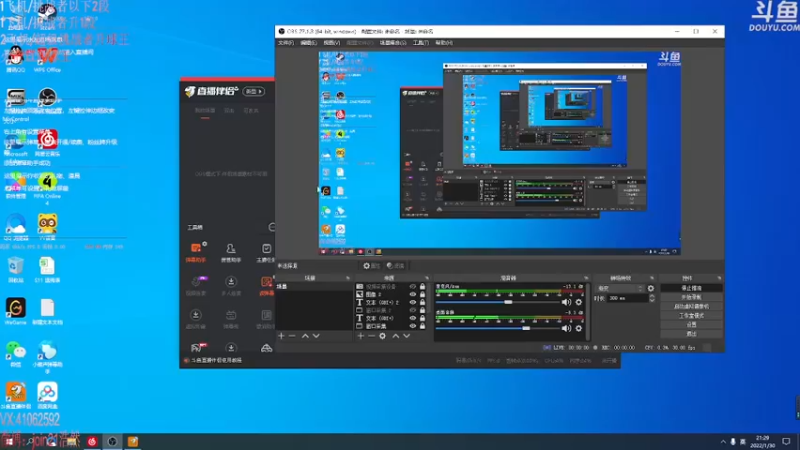Open the transition properties gear in Scene Transitions
The image size is (800, 450).
tap(651, 288)
